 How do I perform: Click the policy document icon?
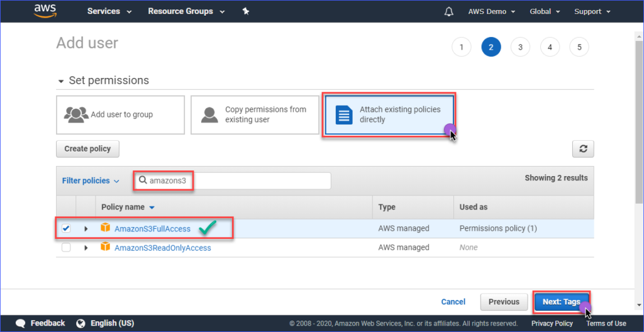(344, 114)
